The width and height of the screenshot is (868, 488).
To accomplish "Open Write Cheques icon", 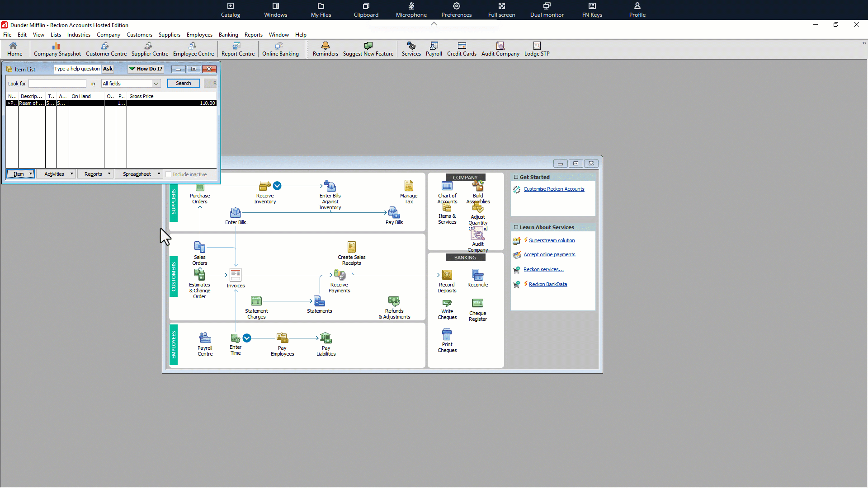I will 447,309.
